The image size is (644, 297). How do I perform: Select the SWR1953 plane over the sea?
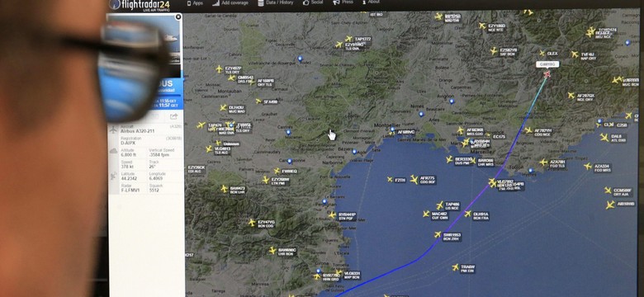(438, 234)
